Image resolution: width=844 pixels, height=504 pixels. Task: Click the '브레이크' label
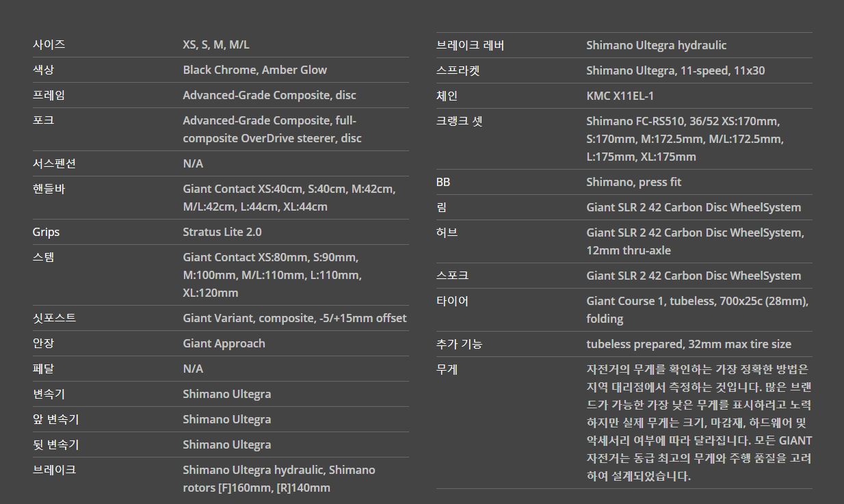54,470
